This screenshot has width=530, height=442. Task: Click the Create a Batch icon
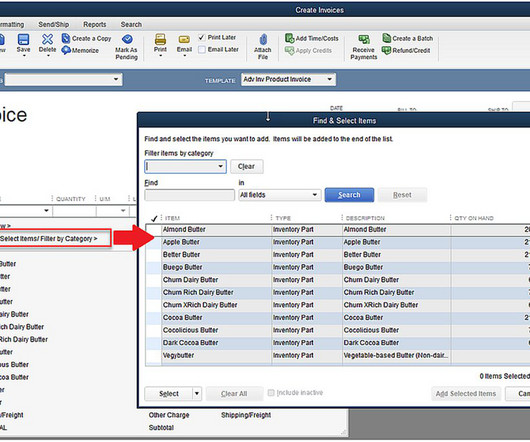coord(386,38)
